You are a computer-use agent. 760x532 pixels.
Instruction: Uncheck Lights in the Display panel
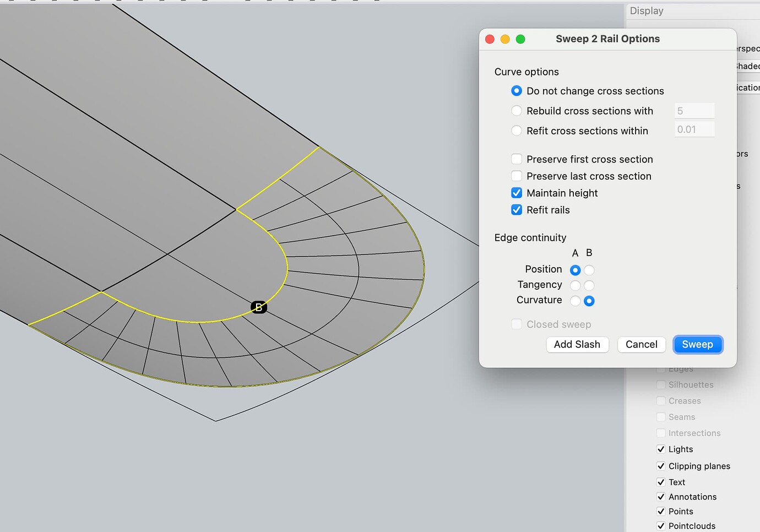[x=660, y=449]
